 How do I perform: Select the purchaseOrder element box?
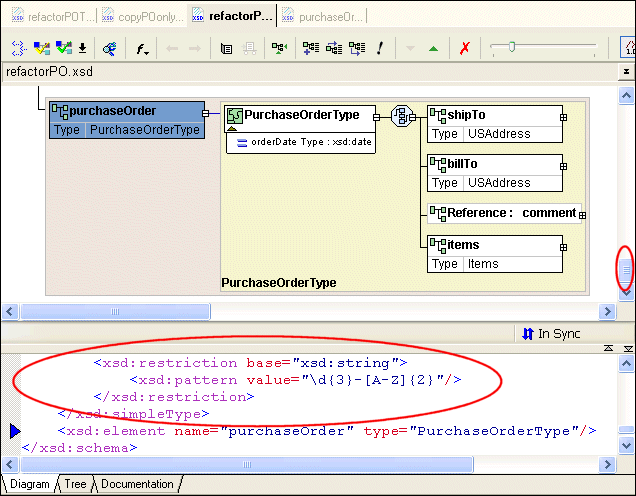coord(126,111)
